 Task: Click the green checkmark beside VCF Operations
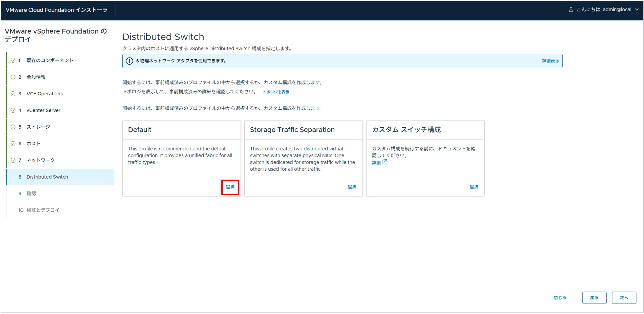[x=13, y=94]
